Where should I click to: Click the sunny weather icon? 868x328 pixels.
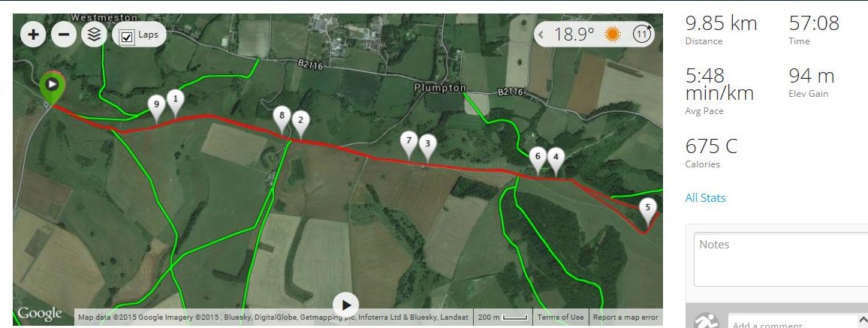[612, 35]
